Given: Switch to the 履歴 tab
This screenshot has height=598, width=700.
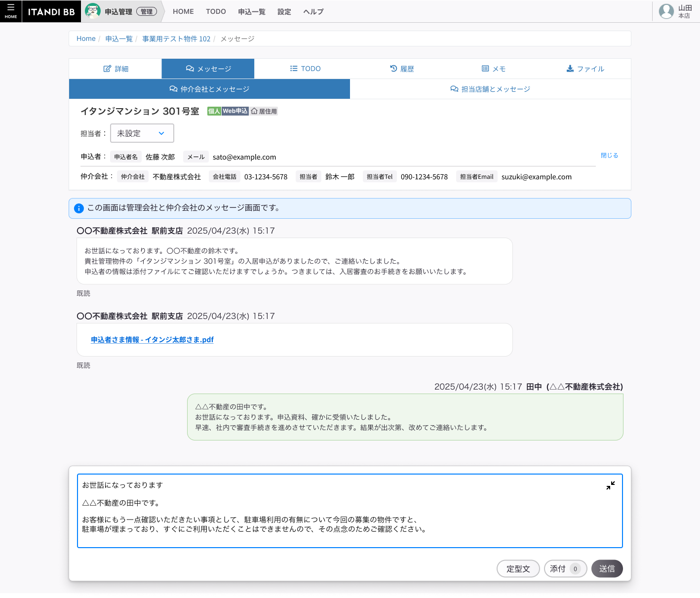Looking at the screenshot, I should coord(402,69).
